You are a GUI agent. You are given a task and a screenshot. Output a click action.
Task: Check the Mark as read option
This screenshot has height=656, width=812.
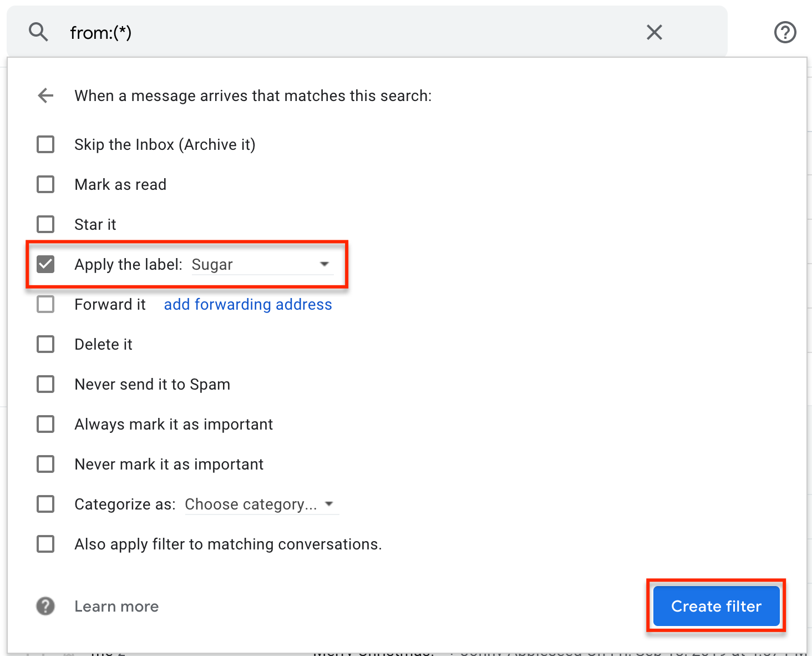click(45, 184)
